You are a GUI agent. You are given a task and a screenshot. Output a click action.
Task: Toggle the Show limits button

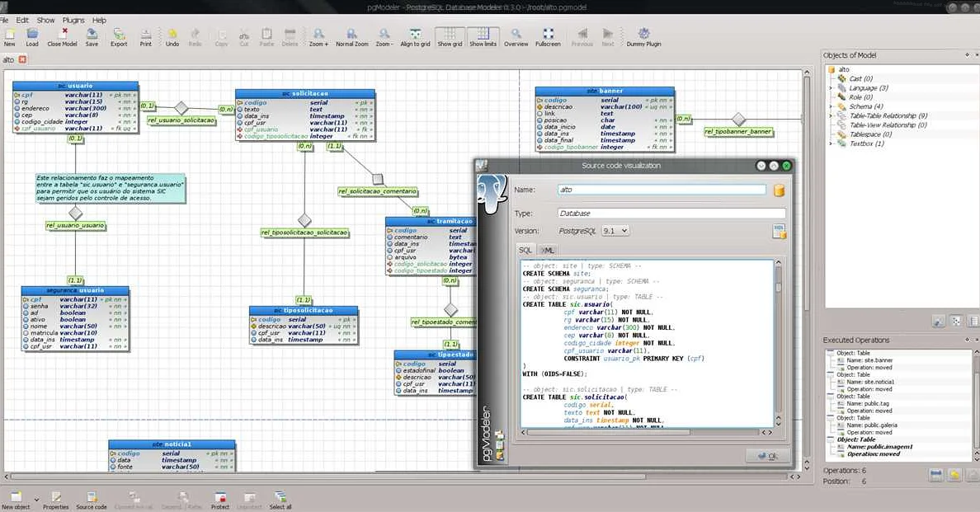click(483, 35)
